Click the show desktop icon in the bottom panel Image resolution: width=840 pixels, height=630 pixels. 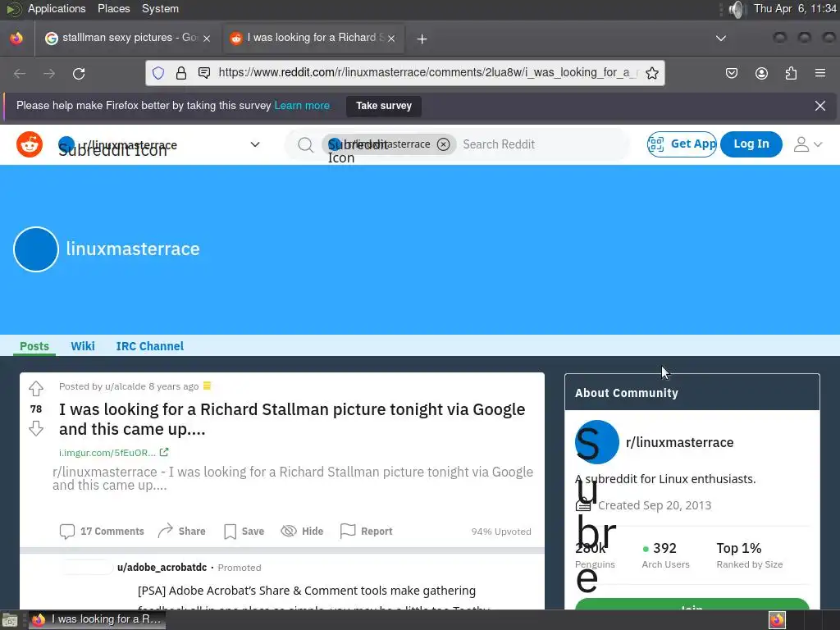10,620
